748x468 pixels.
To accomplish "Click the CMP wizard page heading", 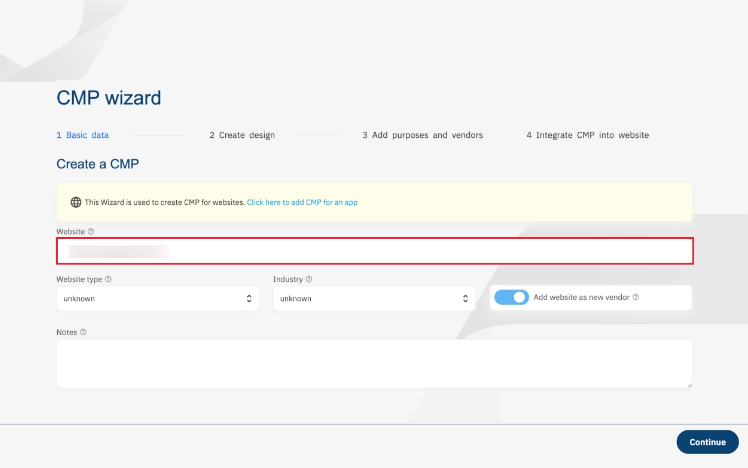I will [x=108, y=98].
